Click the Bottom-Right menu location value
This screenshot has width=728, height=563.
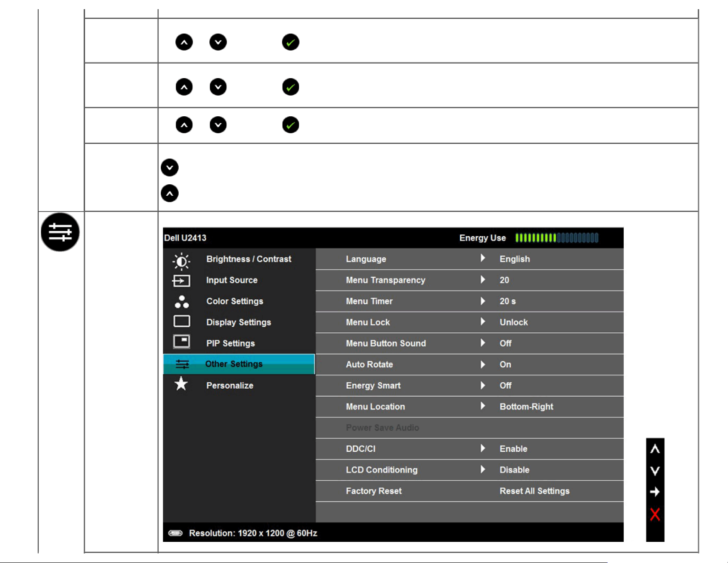coord(526,407)
